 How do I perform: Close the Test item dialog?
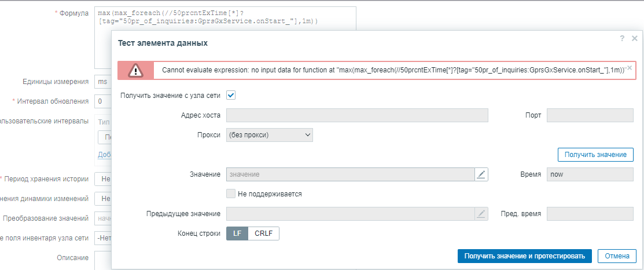pos(634,38)
